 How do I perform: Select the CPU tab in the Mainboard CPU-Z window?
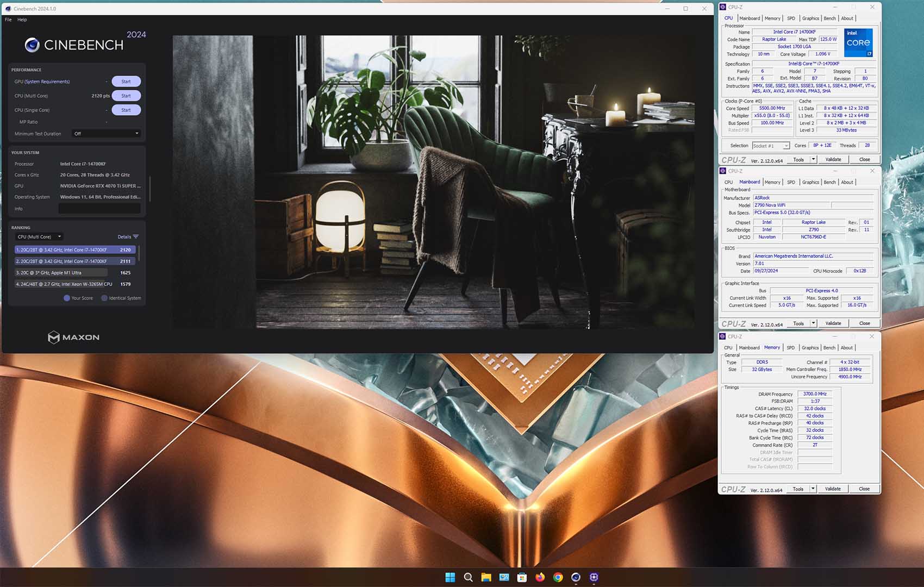click(x=728, y=182)
